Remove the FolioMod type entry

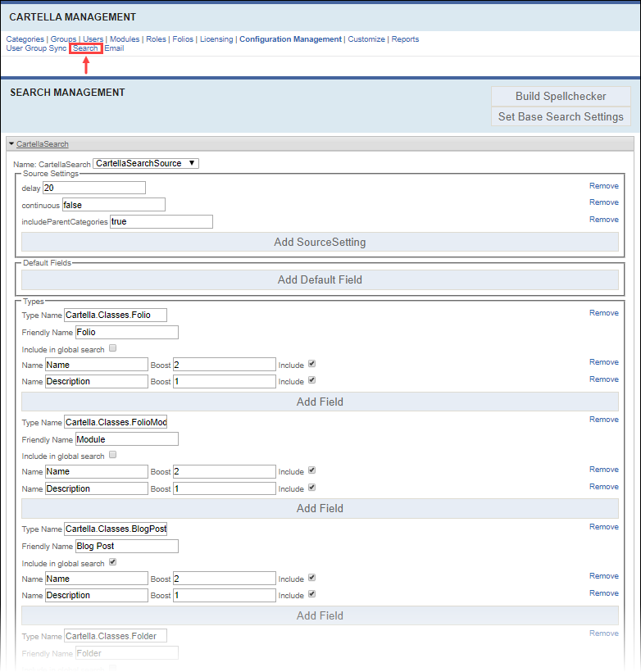click(x=603, y=420)
